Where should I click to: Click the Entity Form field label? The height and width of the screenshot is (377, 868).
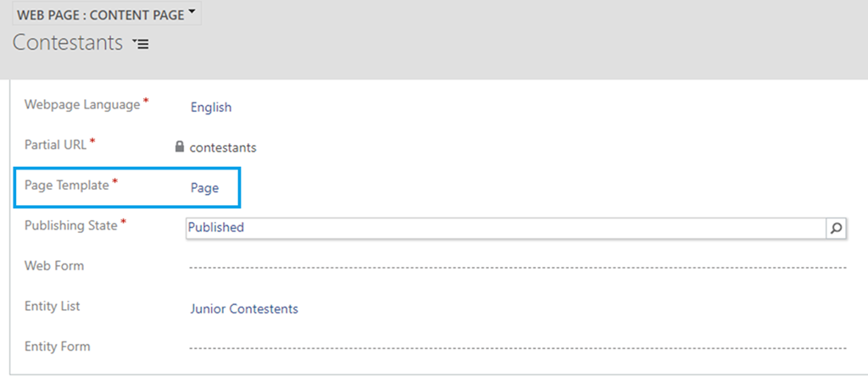(57, 346)
